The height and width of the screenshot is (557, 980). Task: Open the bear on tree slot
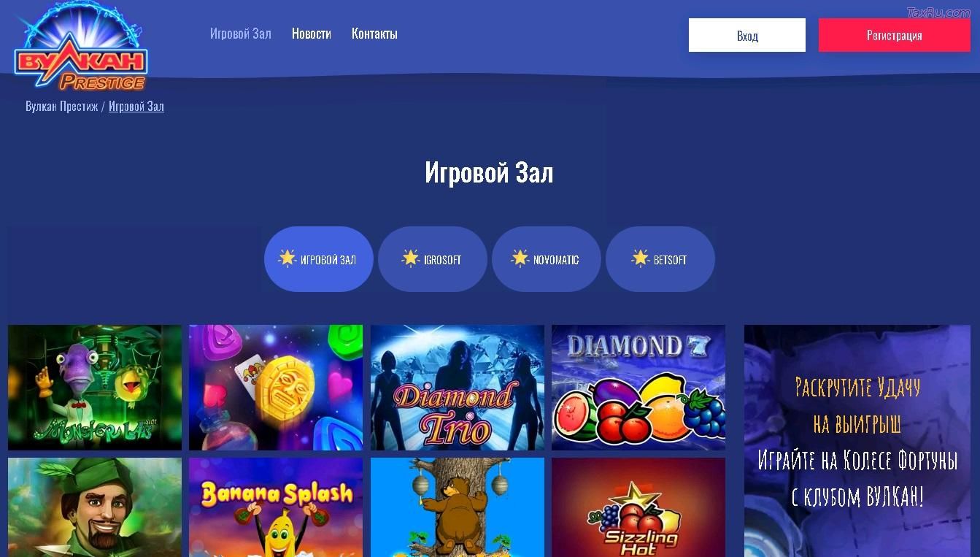tap(458, 507)
